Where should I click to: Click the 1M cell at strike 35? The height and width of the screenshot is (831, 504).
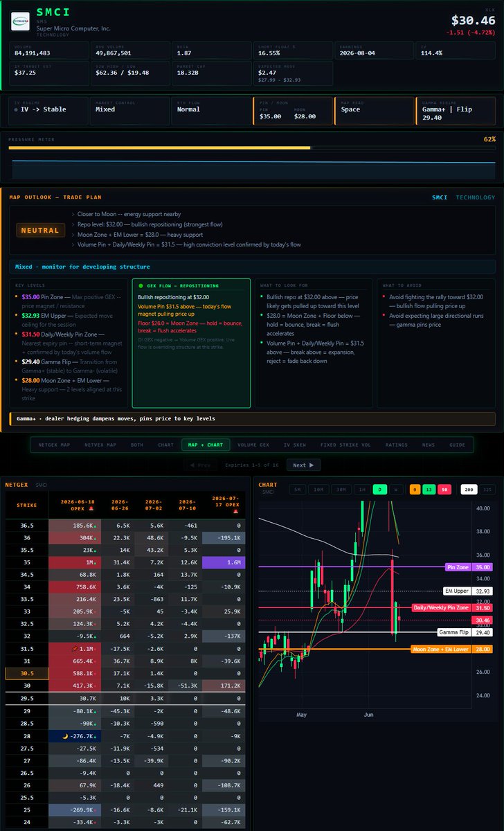(x=75, y=561)
